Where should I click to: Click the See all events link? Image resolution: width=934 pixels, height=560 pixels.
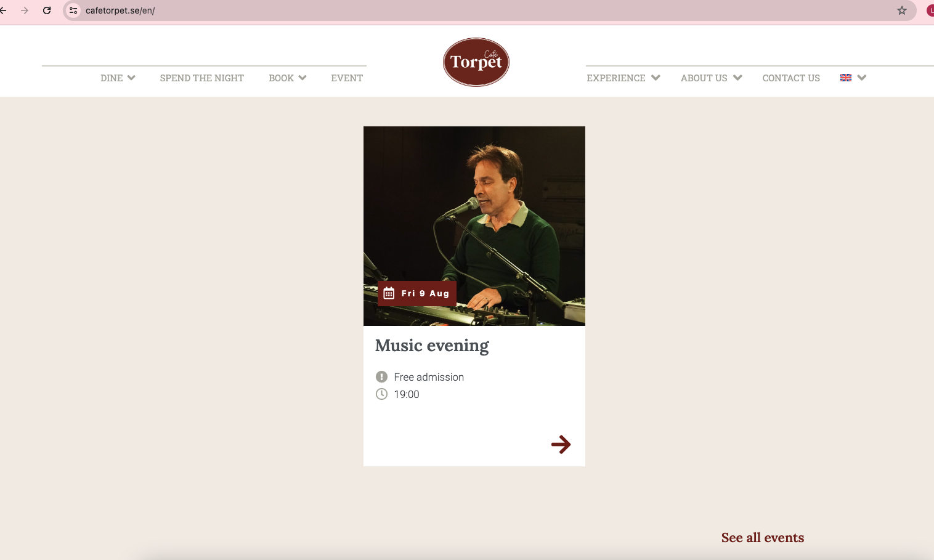(763, 538)
